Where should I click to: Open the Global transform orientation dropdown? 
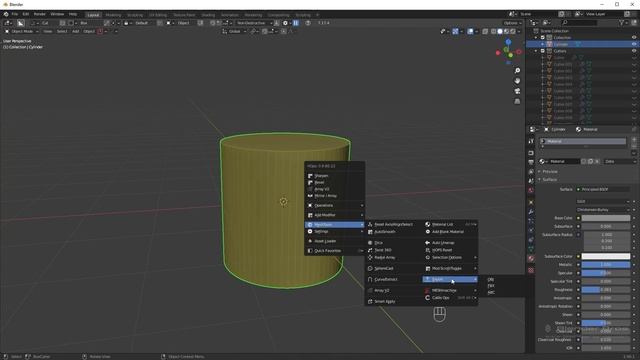tap(234, 31)
